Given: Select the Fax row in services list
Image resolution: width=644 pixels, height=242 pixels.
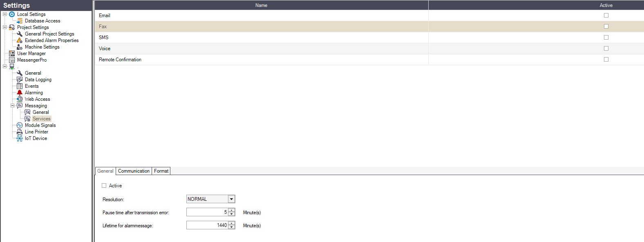Looking at the screenshot, I should (369, 27).
